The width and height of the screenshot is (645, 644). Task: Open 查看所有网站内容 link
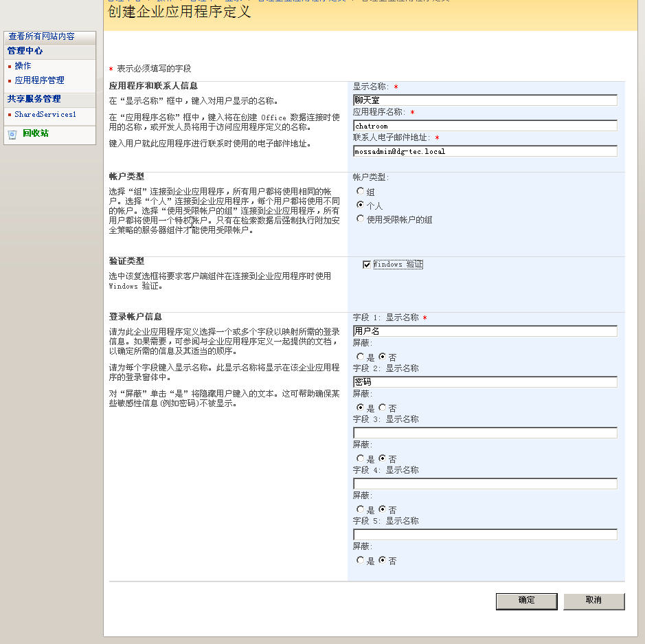pos(41,36)
